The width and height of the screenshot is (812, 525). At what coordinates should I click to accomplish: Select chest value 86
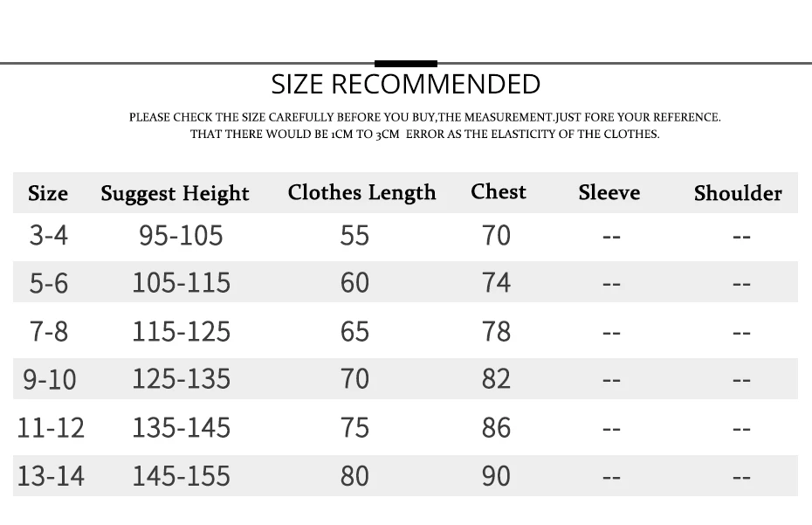[496, 427]
